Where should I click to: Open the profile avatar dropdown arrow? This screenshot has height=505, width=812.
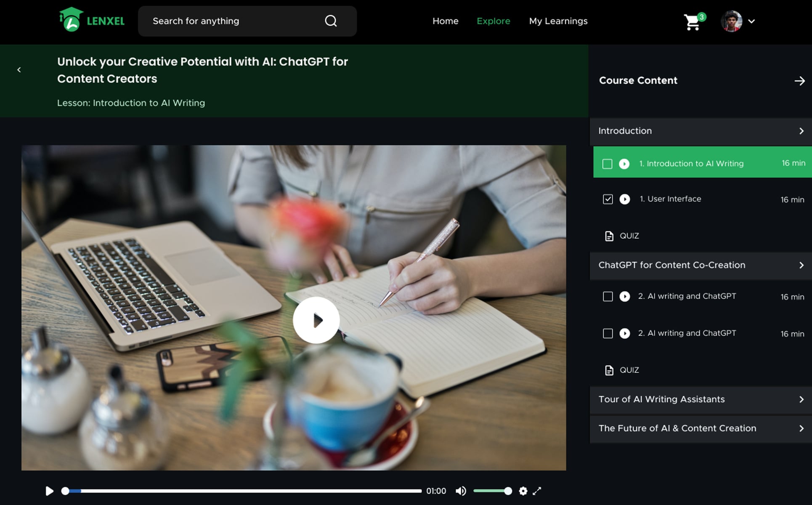pos(751,21)
